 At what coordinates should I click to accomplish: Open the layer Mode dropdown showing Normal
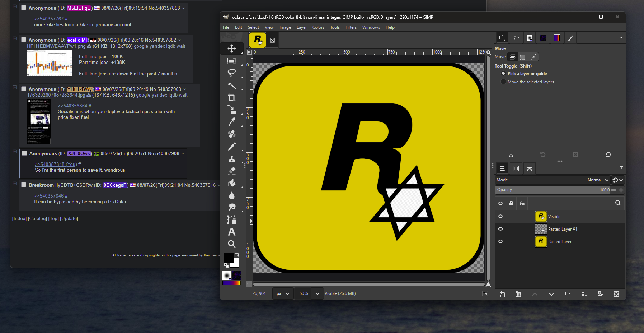(553, 180)
